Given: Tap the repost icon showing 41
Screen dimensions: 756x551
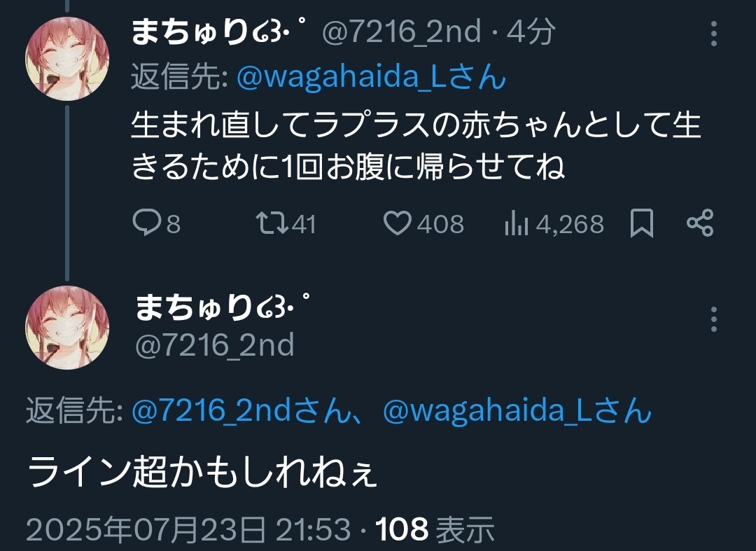Looking at the screenshot, I should tap(272, 223).
